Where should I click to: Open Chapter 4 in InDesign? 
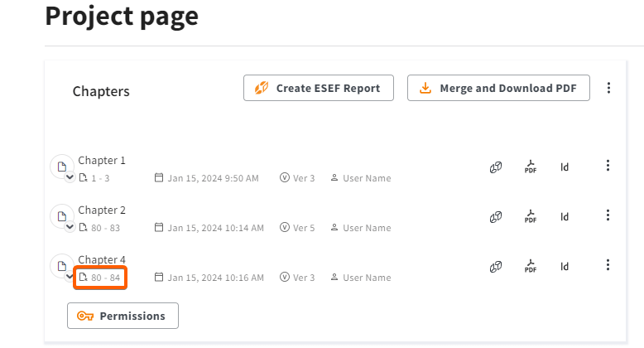point(565,267)
